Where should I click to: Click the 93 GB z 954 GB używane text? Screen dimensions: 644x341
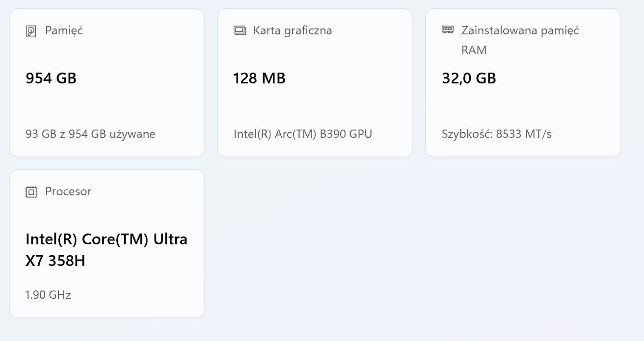91,133
